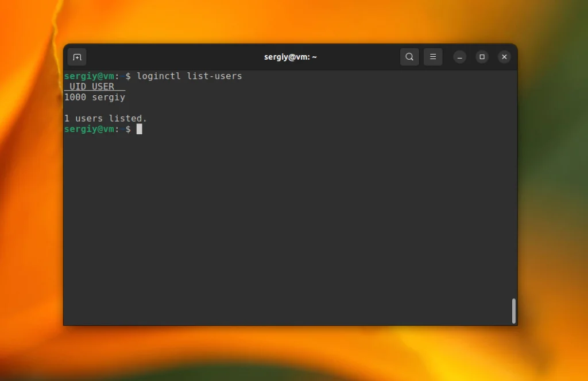588x381 pixels.
Task: Click inside the empty terminal area
Action: click(287, 230)
